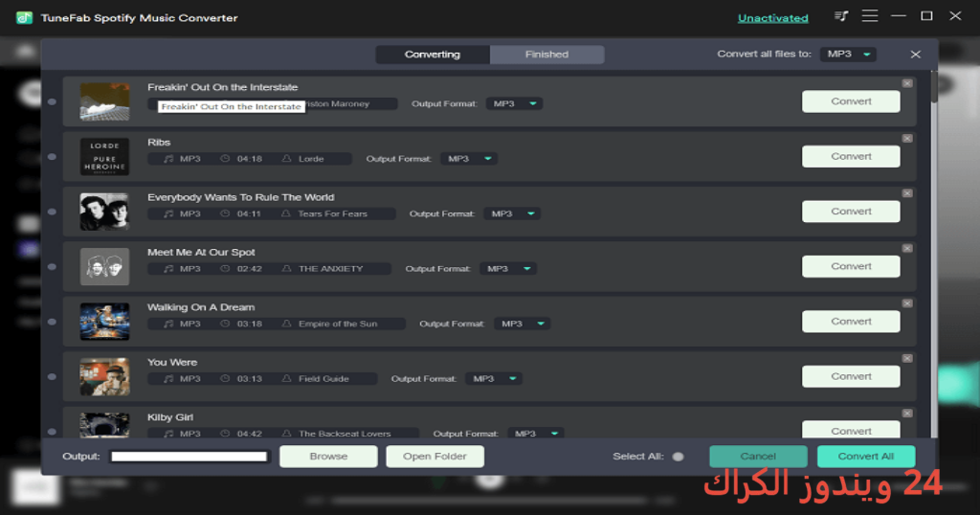Select Kilby Girl row radio button

[52, 432]
